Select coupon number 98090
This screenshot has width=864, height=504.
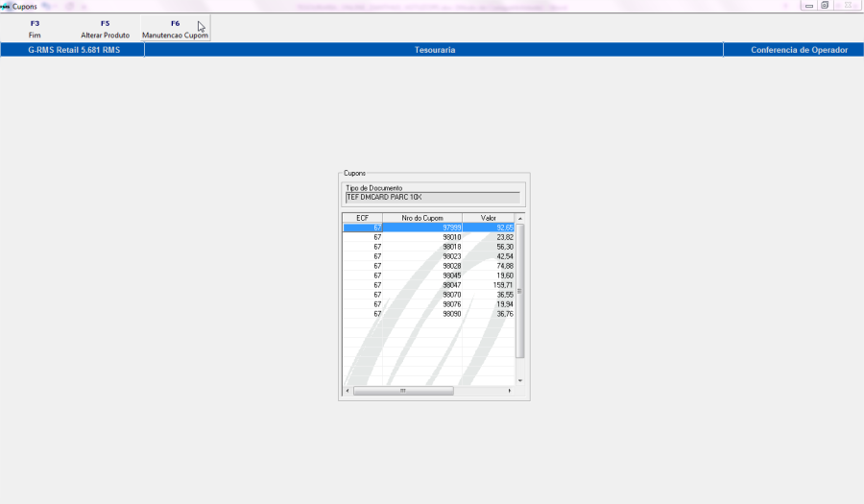[422, 314]
